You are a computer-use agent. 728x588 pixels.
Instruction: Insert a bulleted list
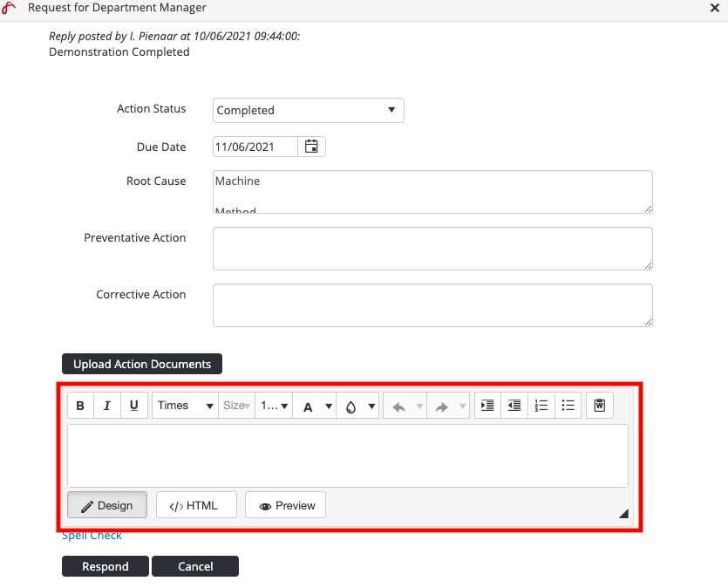(568, 406)
